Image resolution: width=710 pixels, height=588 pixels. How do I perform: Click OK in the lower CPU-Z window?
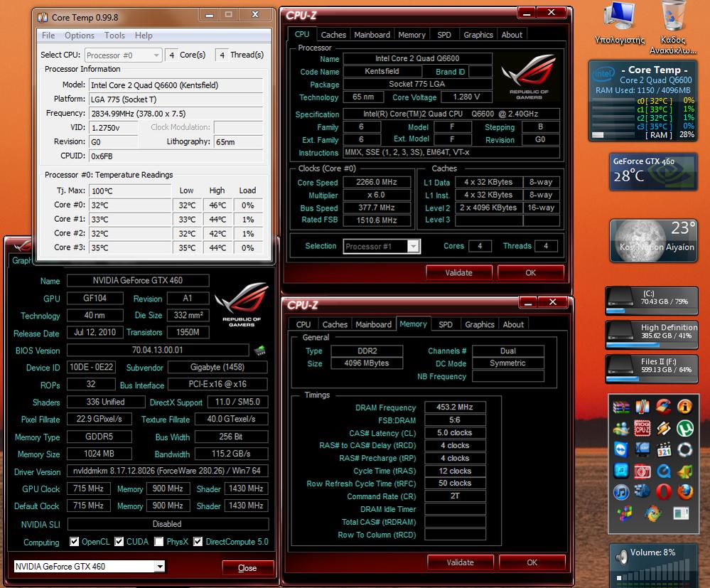[532, 562]
